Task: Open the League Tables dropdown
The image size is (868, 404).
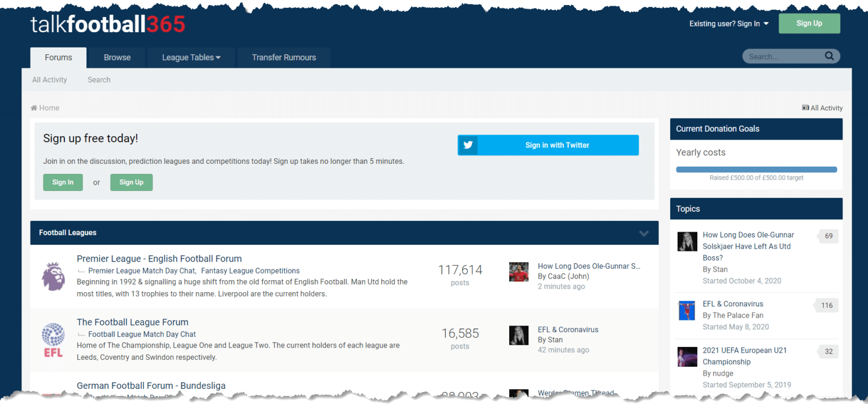Action: pyautogui.click(x=190, y=57)
